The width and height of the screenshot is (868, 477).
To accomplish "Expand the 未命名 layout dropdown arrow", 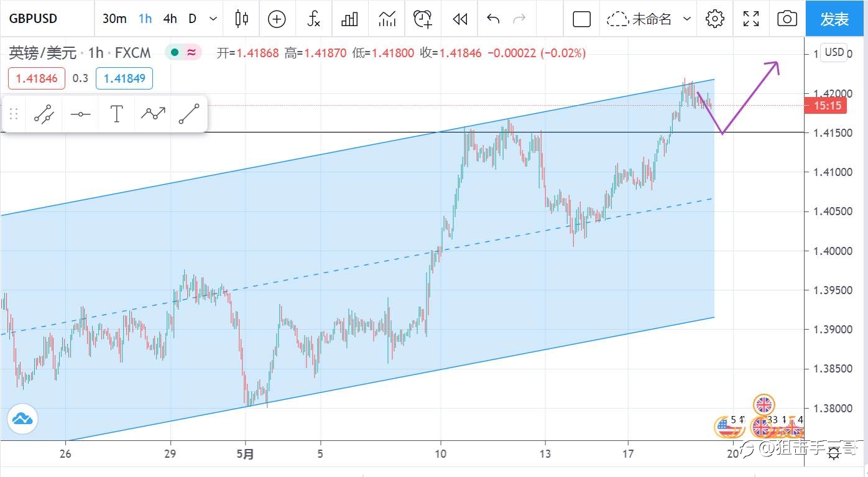I will 687,19.
